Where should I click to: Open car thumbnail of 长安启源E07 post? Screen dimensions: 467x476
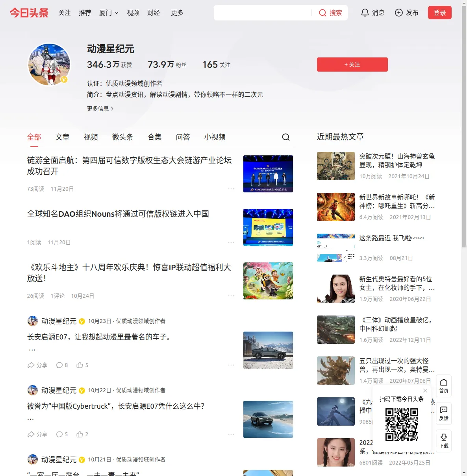(x=268, y=350)
